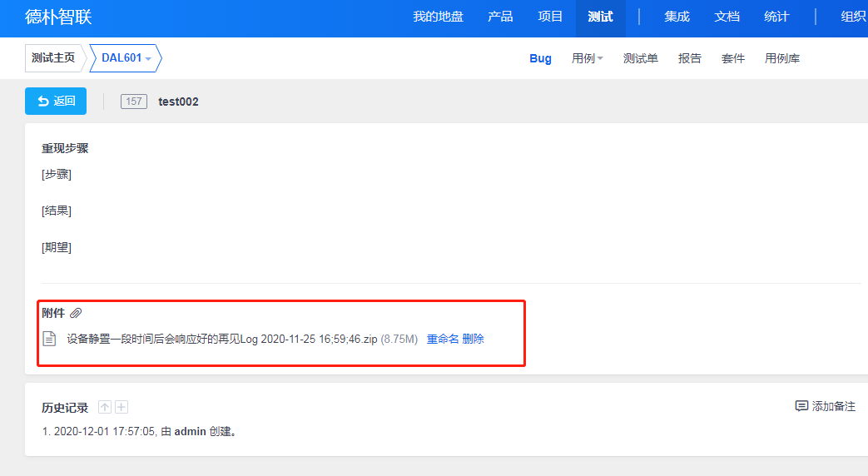Click the [步骤] text

(x=57, y=175)
